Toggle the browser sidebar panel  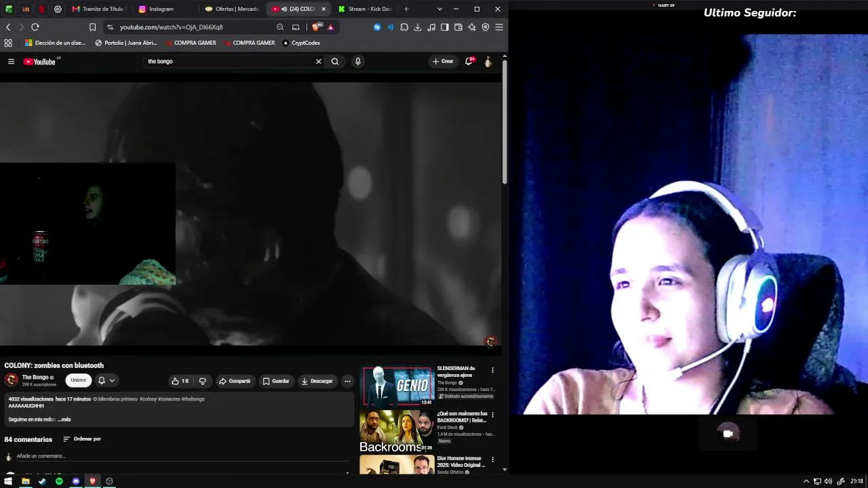445,27
